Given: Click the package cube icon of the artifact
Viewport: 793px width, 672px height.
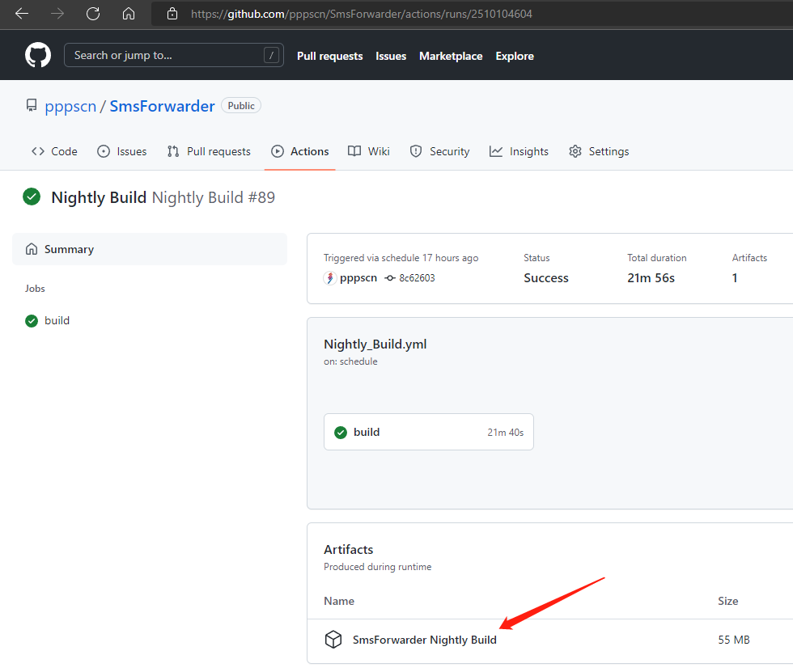Looking at the screenshot, I should pyautogui.click(x=333, y=639).
